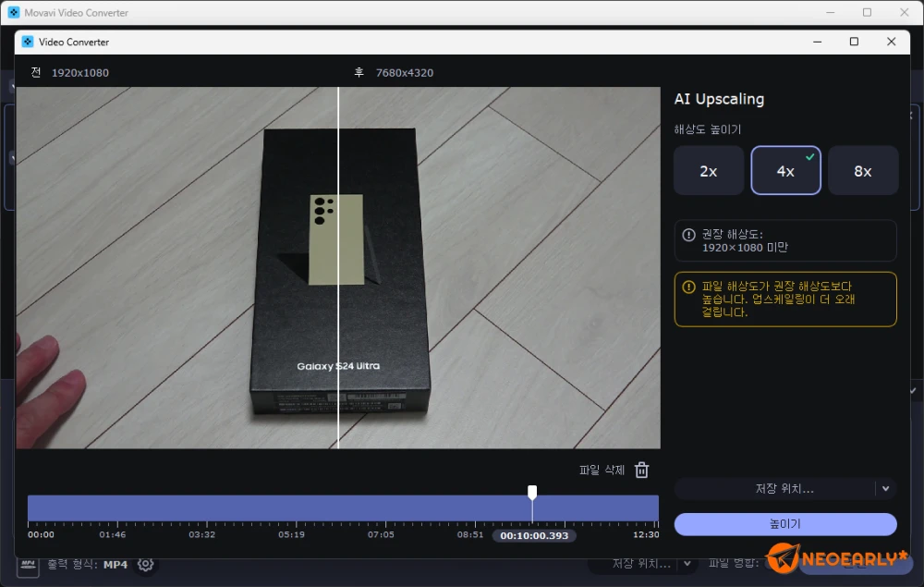
Task: Click the warning icon in yellow notice
Action: point(688,287)
